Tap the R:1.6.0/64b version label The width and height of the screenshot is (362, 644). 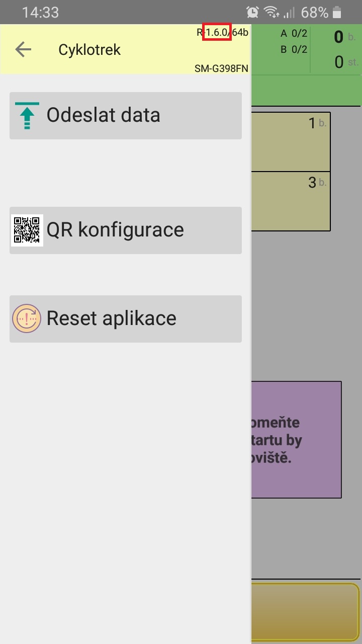click(222, 33)
